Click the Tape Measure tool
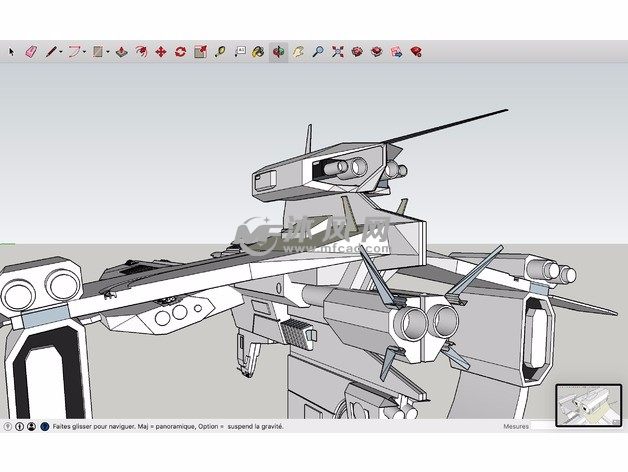This screenshot has width=628, height=472. 219,51
